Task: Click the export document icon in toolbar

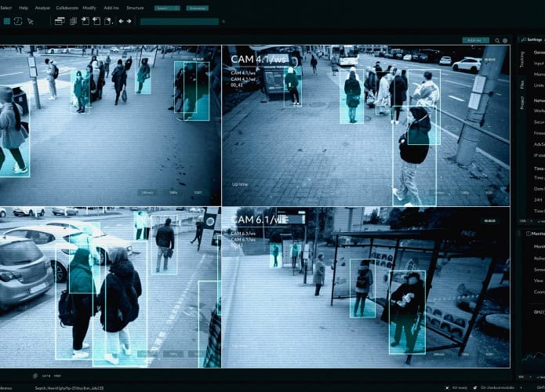Action: tap(96, 21)
